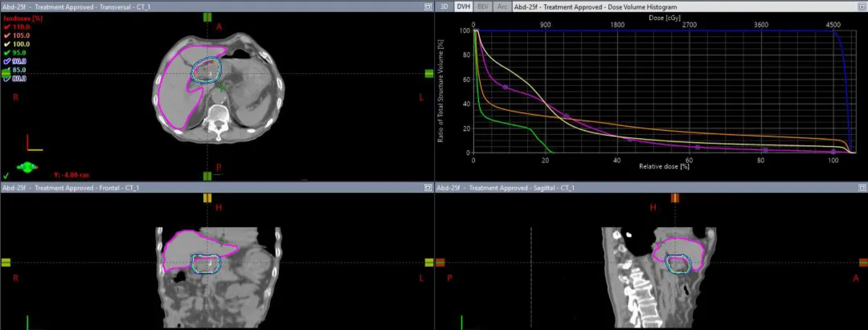868x330 pixels.
Task: Select the DVH tab
Action: [x=463, y=7]
